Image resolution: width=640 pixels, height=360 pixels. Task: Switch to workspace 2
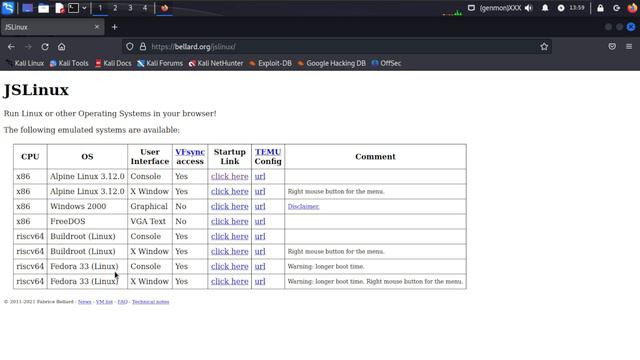point(115,8)
